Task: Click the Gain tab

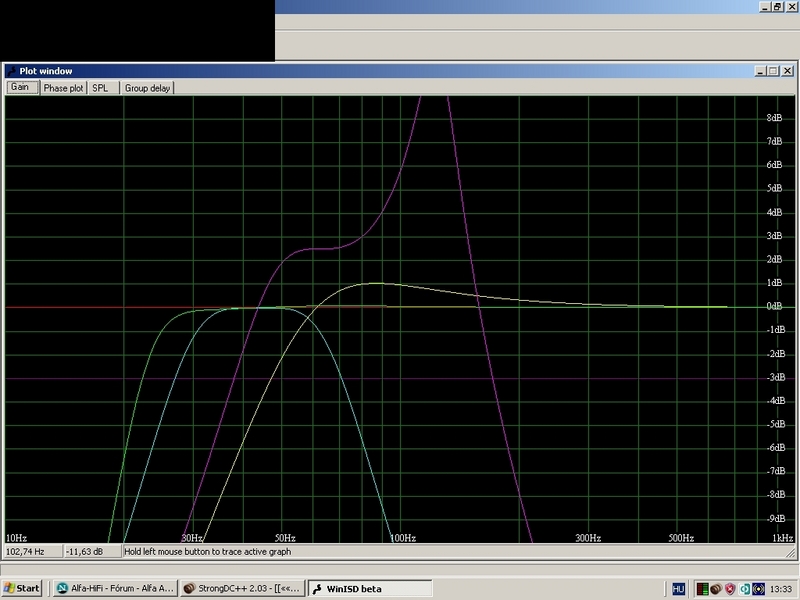Action: coord(20,88)
